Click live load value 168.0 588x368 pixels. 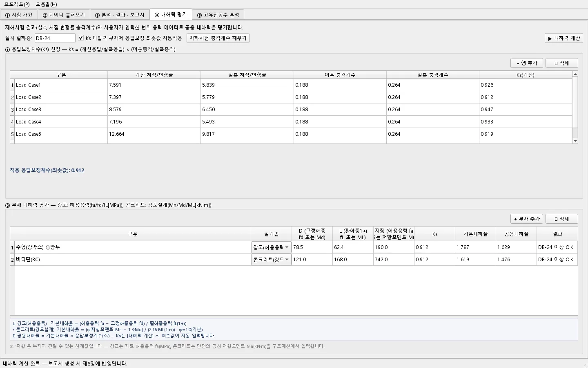(353, 260)
